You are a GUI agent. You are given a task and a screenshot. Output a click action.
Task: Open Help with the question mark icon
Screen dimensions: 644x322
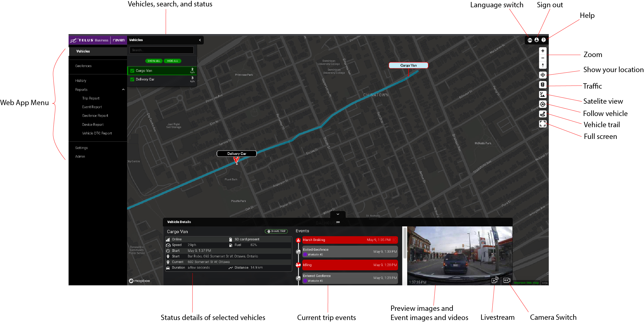(544, 40)
